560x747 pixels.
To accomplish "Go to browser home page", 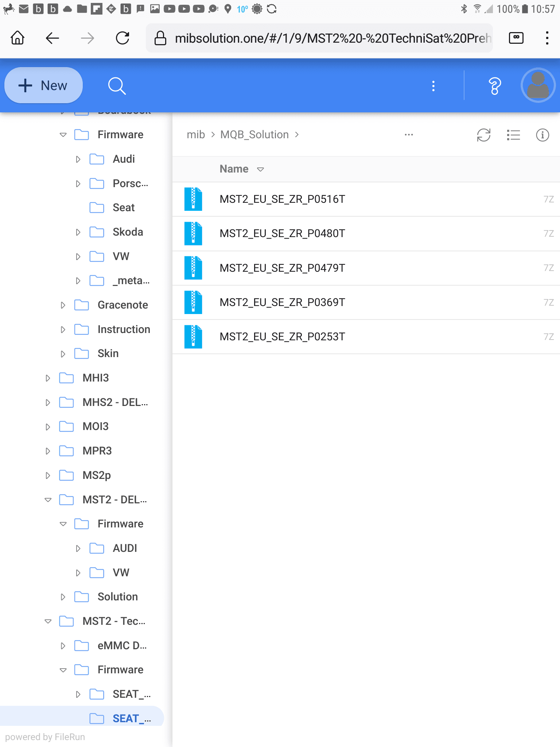I will coord(17,38).
